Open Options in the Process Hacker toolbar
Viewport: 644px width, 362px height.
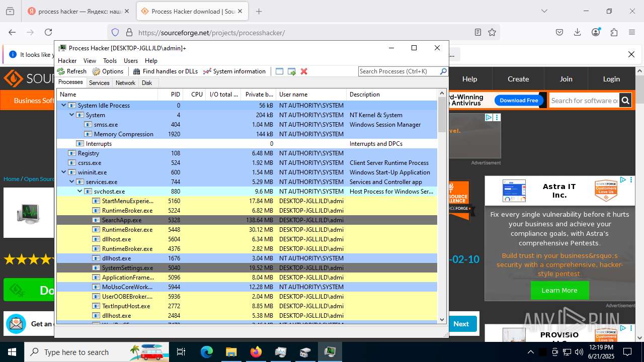pos(108,71)
